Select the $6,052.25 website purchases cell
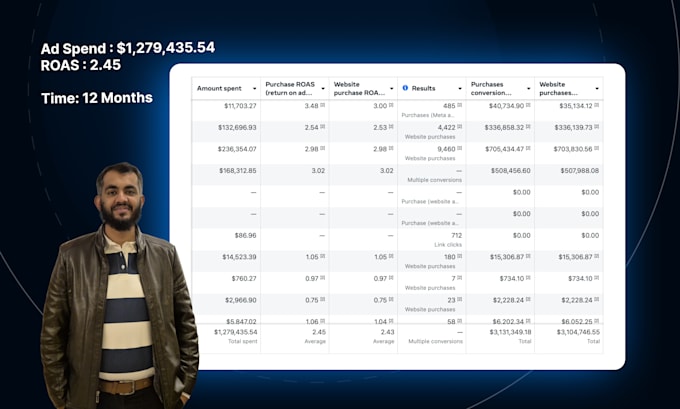This screenshot has height=409, width=680. (x=577, y=321)
